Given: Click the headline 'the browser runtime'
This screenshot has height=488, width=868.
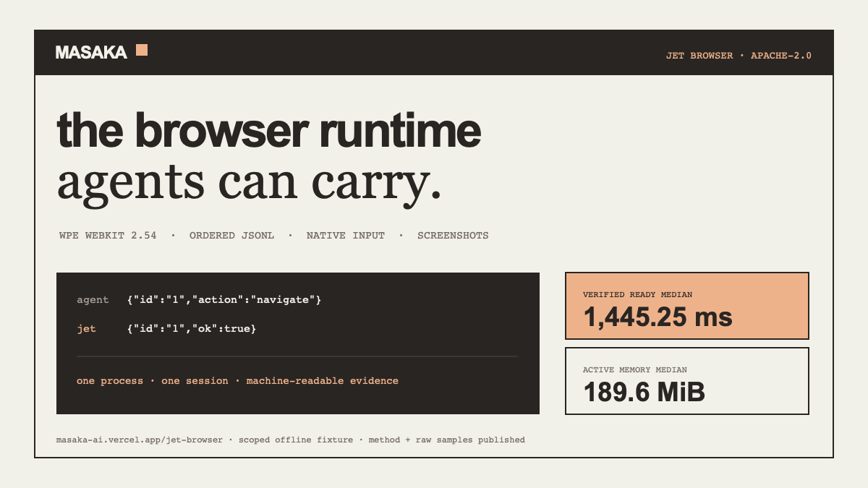Looking at the screenshot, I should (x=268, y=130).
